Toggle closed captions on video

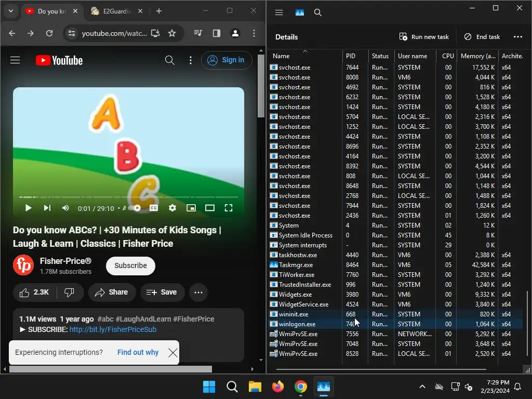[154, 208]
